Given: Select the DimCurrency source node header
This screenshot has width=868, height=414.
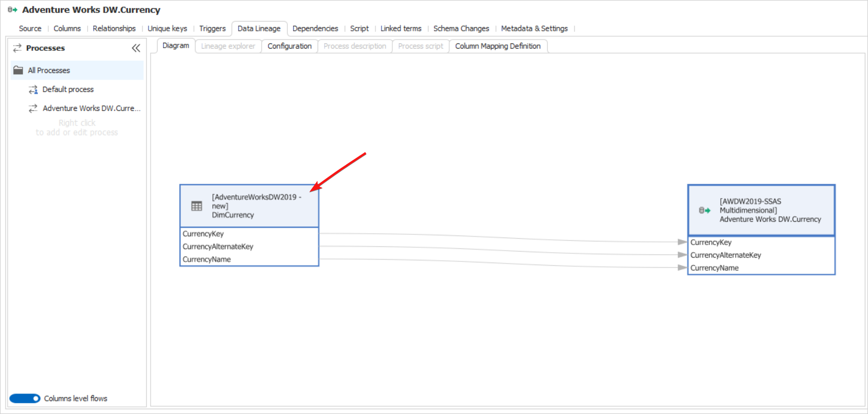Looking at the screenshot, I should click(249, 206).
